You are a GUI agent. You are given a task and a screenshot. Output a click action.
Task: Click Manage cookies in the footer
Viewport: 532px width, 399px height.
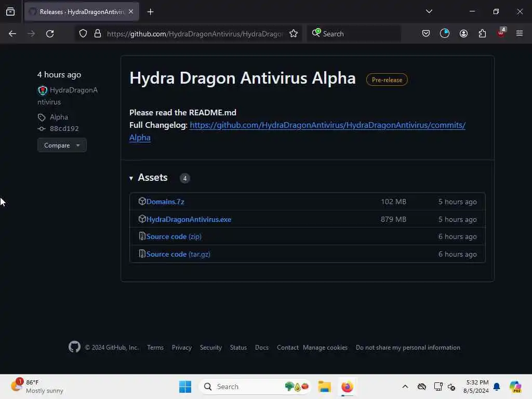click(x=325, y=348)
